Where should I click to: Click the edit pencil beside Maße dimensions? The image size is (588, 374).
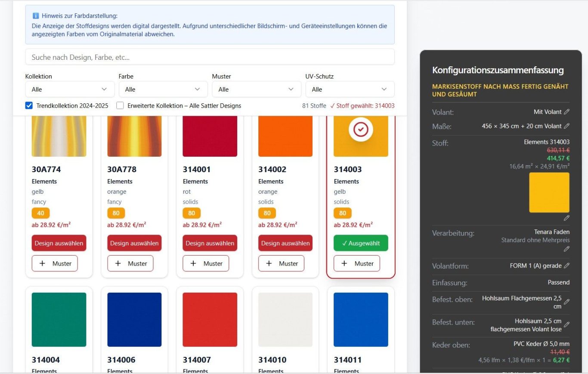click(x=566, y=126)
